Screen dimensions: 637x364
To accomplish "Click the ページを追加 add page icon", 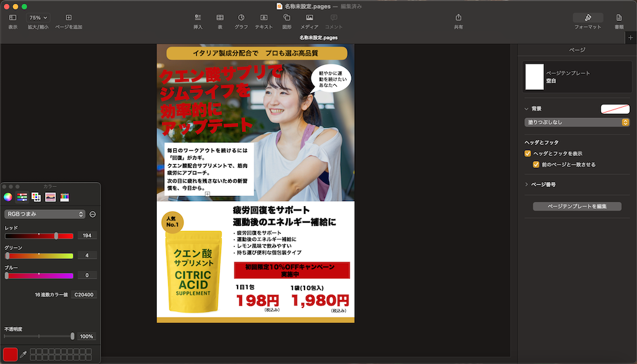I will [69, 18].
